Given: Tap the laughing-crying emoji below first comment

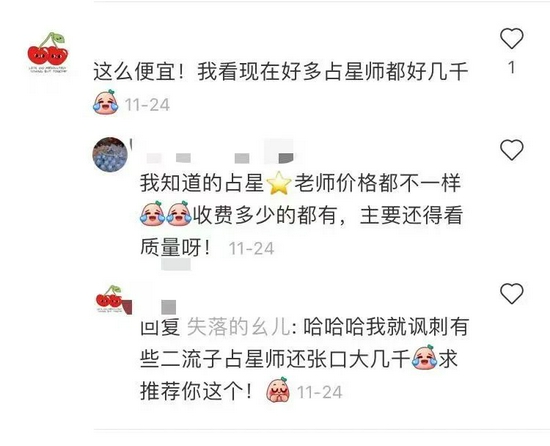Looking at the screenshot, I should click(106, 102).
